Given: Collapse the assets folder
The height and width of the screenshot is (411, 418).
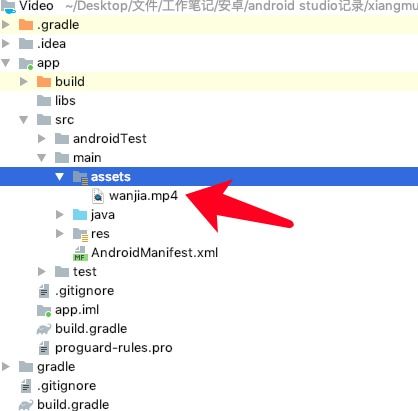Looking at the screenshot, I should [60, 177].
